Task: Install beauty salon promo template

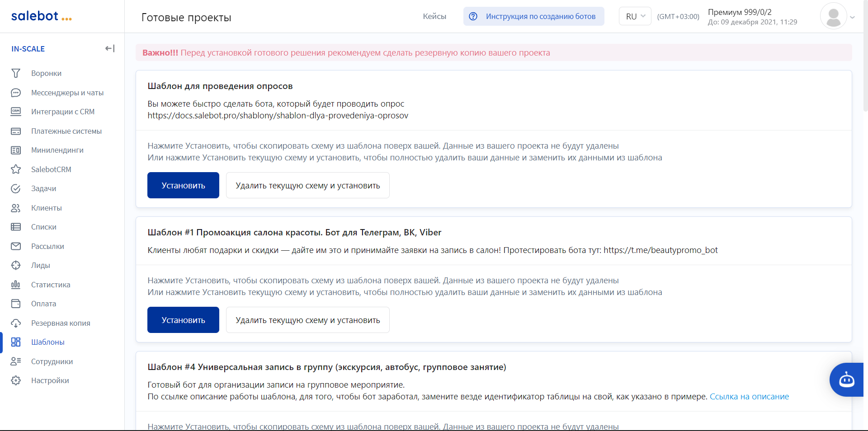Action: point(183,320)
